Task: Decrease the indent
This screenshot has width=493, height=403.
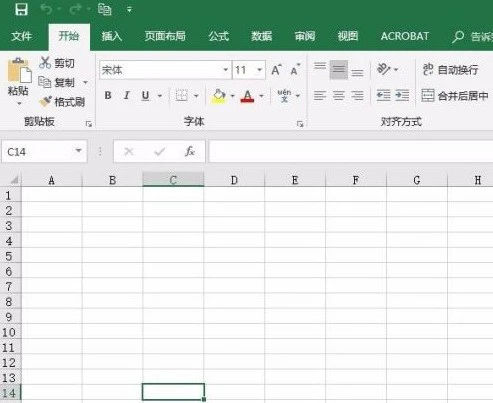Action: coord(383,96)
